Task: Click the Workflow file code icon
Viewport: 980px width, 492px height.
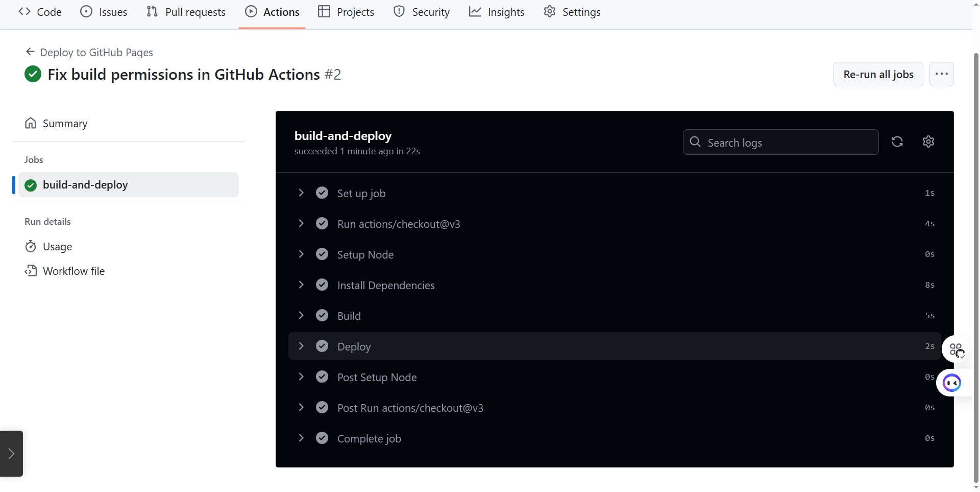Action: pyautogui.click(x=31, y=271)
